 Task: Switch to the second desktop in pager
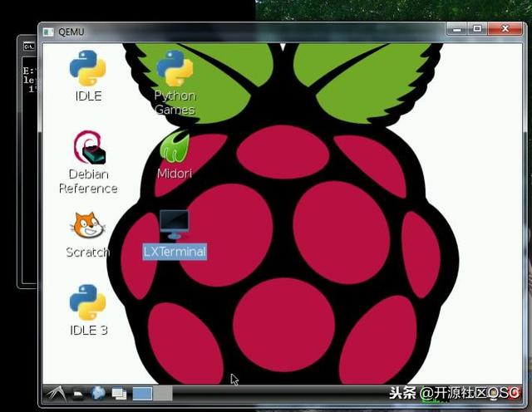(x=163, y=394)
